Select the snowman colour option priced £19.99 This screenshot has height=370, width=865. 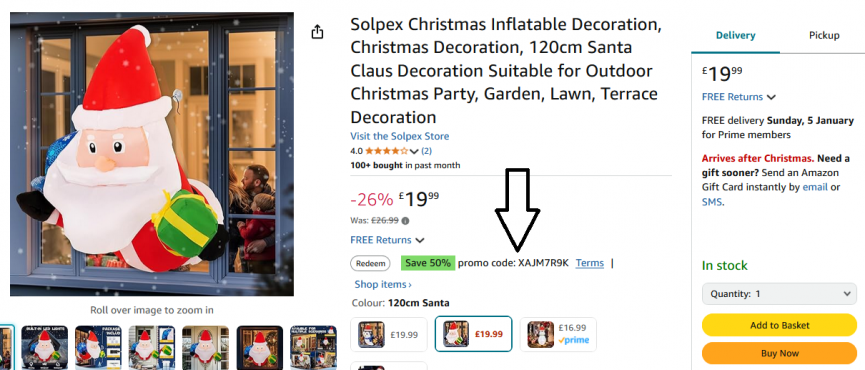(389, 334)
